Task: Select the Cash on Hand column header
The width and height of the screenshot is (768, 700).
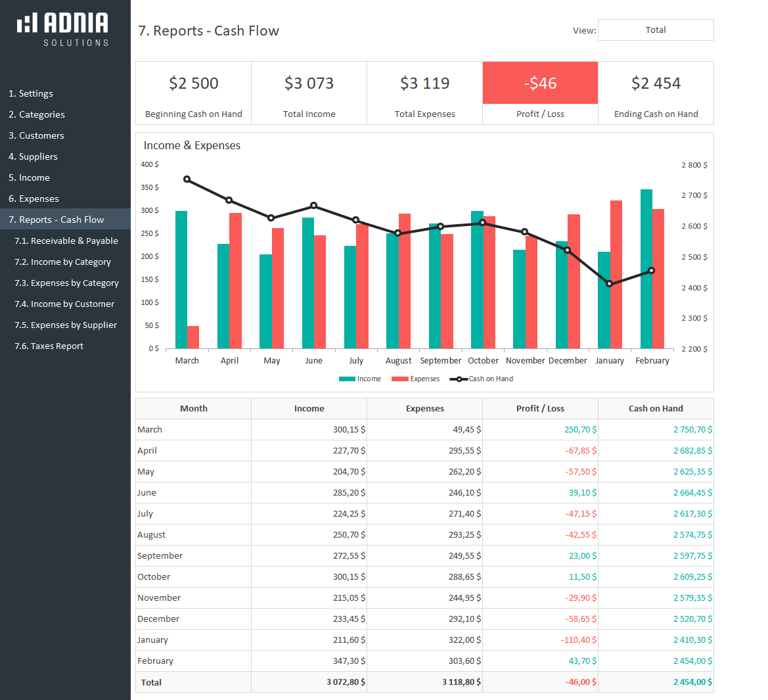Action: click(x=655, y=408)
